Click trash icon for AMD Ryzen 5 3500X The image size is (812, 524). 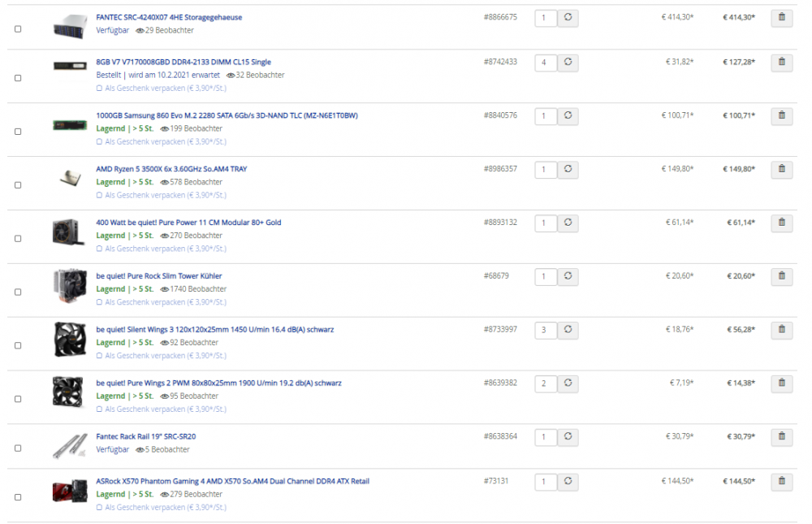click(781, 170)
